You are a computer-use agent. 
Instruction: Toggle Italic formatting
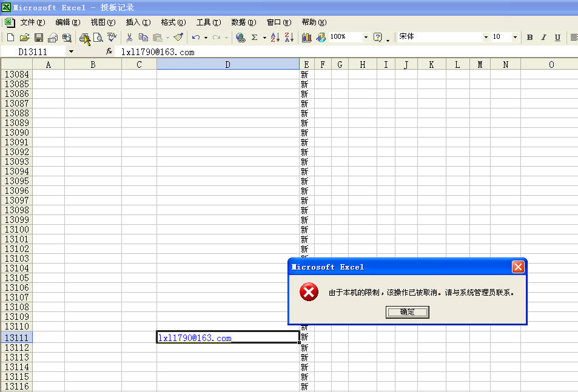pyautogui.click(x=543, y=37)
